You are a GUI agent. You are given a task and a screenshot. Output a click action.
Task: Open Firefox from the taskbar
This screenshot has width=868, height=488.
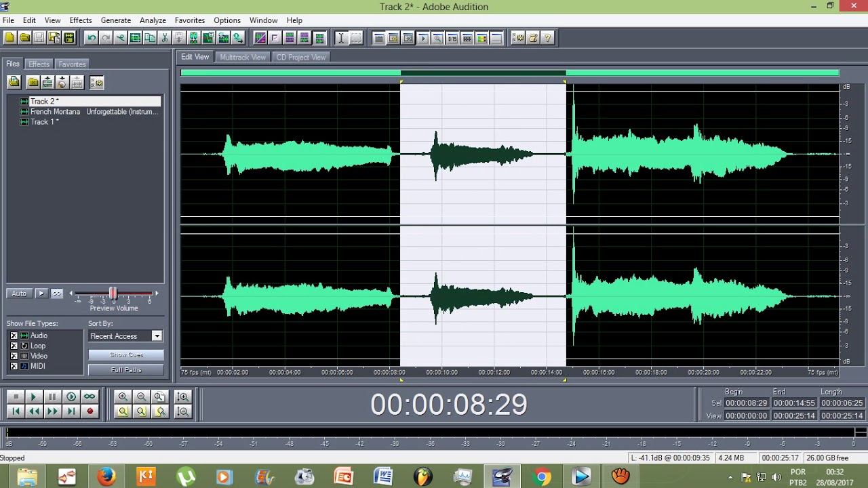tap(106, 477)
